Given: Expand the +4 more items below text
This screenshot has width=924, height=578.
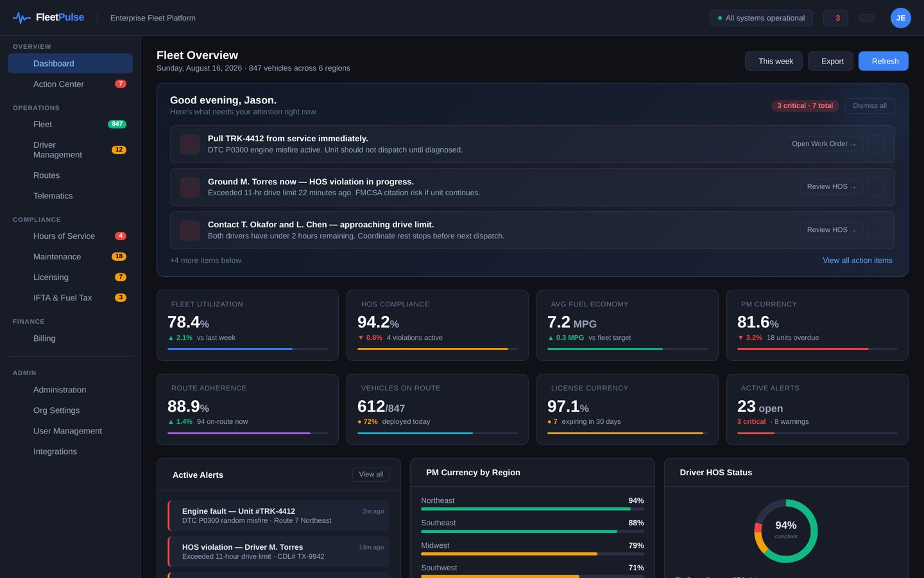Looking at the screenshot, I should coord(205,260).
